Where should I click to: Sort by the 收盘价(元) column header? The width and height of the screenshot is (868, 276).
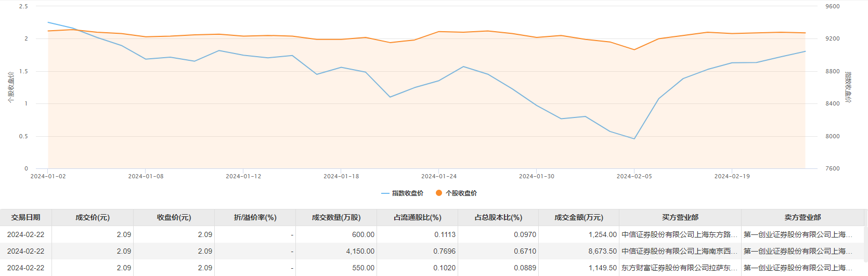[174, 217]
